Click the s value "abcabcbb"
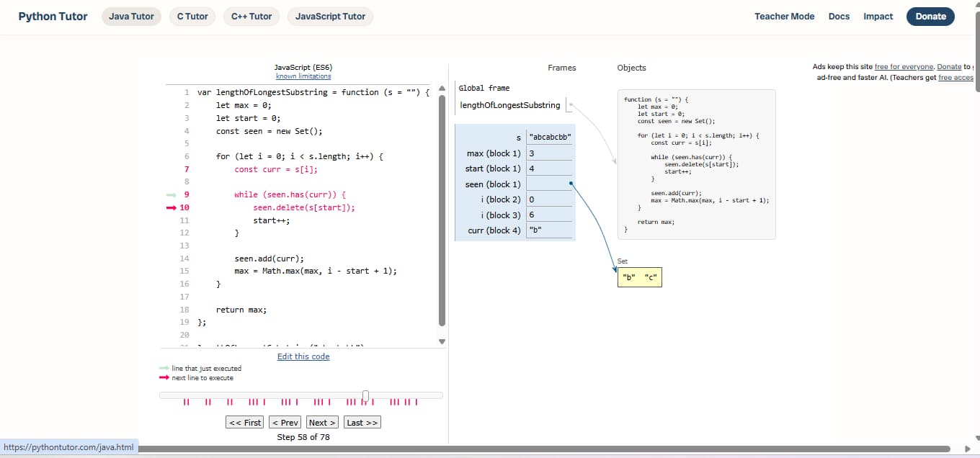Screen dimensions: 980x458 [550, 138]
